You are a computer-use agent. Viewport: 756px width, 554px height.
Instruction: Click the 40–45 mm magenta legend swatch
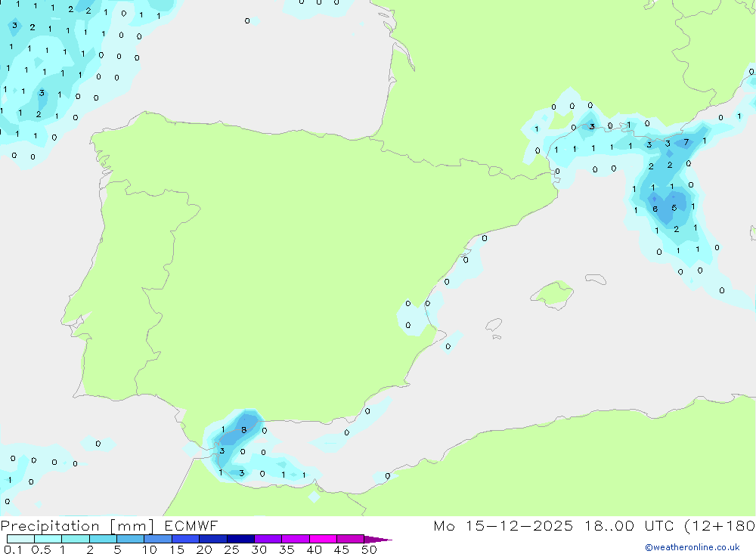click(x=323, y=539)
